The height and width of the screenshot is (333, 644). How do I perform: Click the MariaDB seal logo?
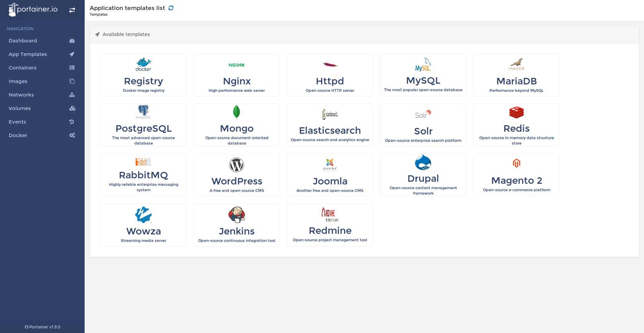[x=516, y=64]
